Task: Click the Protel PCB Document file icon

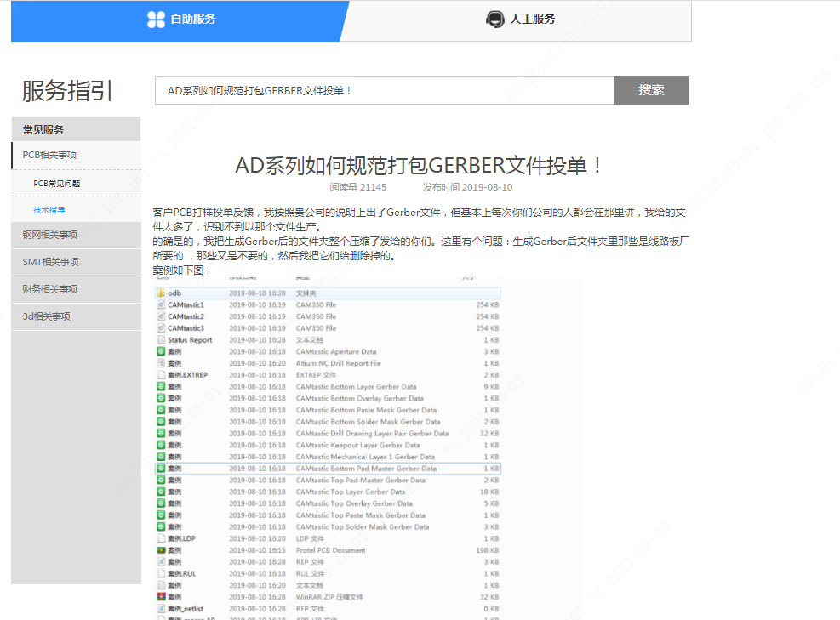Action: click(160, 550)
